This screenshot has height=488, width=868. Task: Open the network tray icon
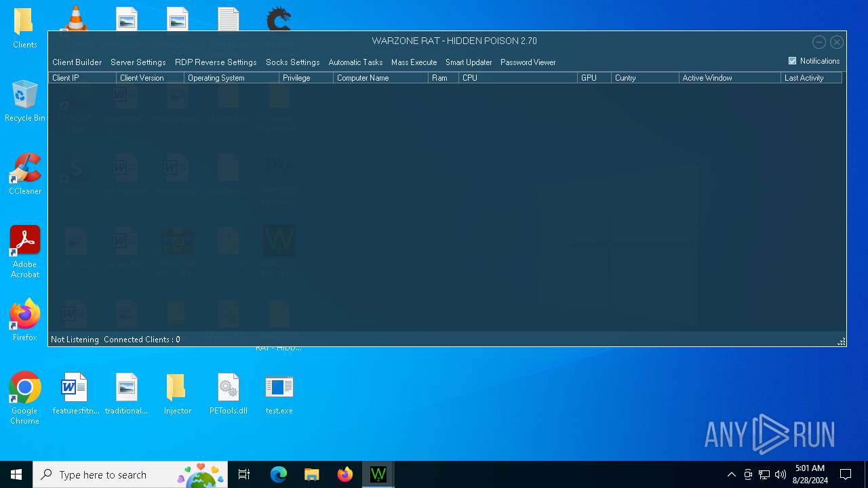click(x=764, y=474)
